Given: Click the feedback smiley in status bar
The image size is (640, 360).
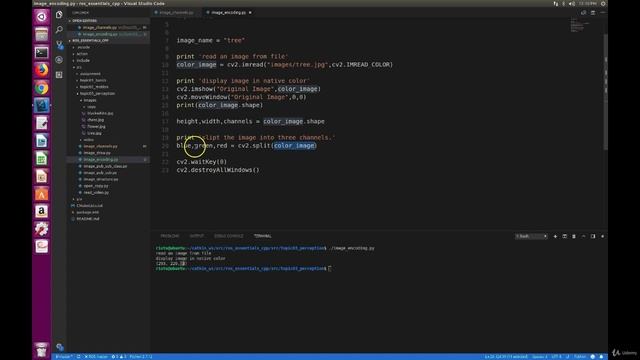Looking at the screenshot, I should click(593, 357).
